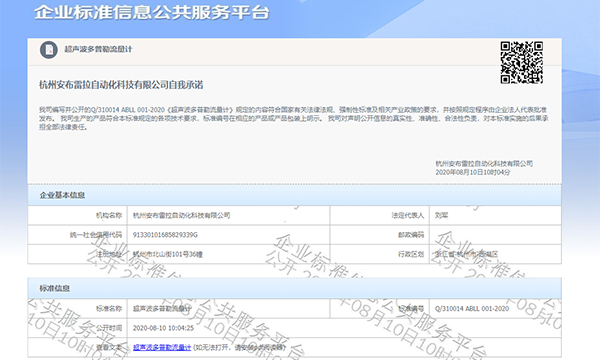Click the QR code image
Image resolution: width=600 pixels, height=360 pixels.
[x=522, y=62]
